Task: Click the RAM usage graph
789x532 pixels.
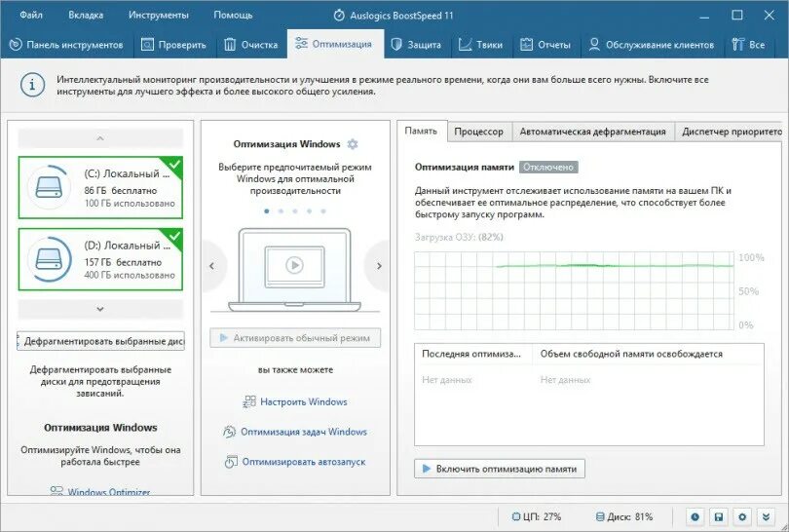Action: [x=574, y=290]
